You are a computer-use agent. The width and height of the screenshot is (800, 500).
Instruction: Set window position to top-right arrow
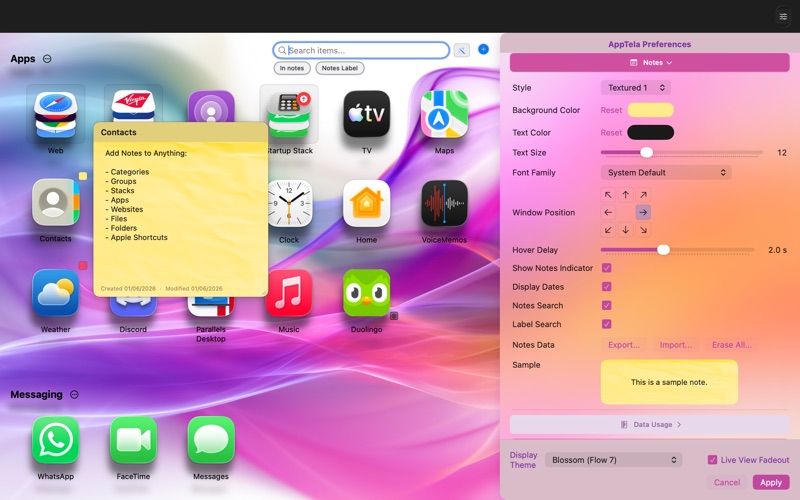pos(643,194)
